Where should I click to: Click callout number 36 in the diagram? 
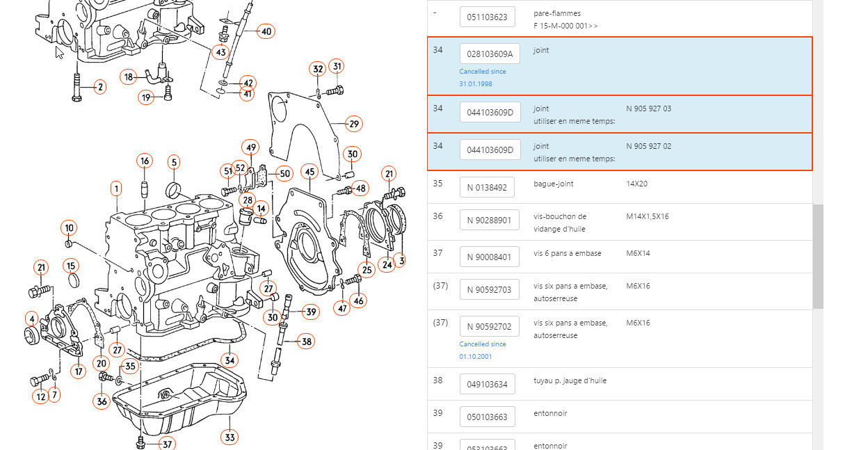[102, 401]
